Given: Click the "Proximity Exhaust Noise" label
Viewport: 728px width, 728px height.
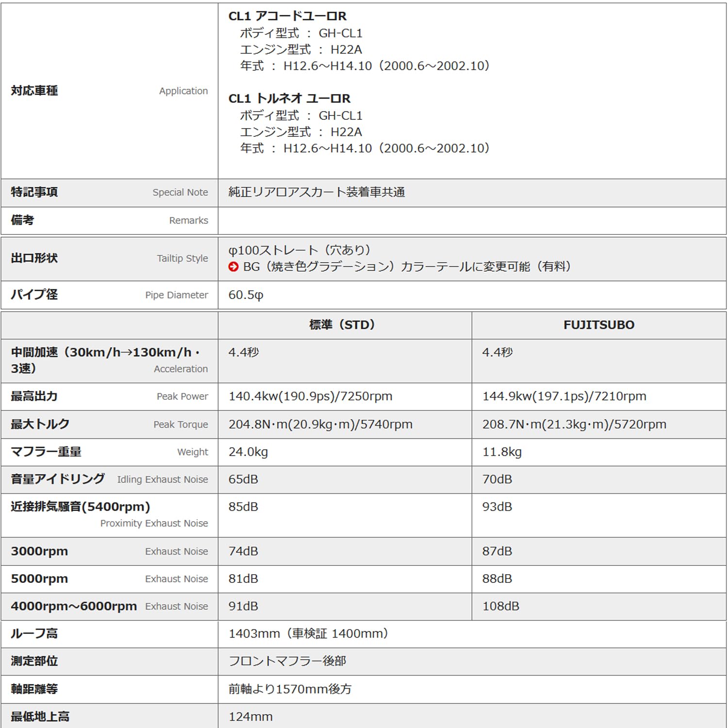Looking at the screenshot, I should (154, 523).
